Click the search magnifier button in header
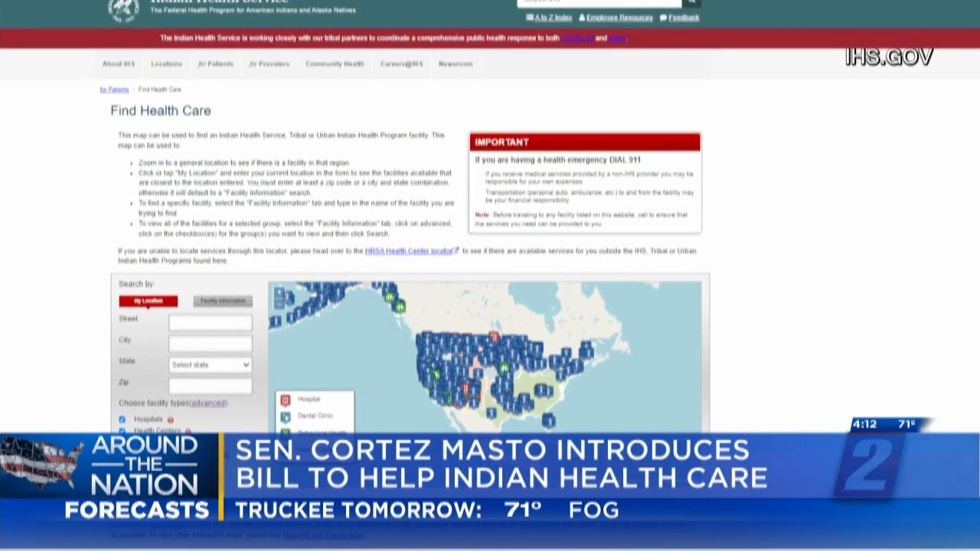980x551 pixels. tap(691, 2)
